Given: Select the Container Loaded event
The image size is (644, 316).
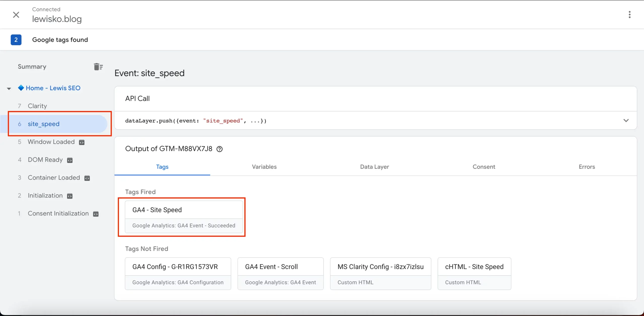Looking at the screenshot, I should click(54, 178).
